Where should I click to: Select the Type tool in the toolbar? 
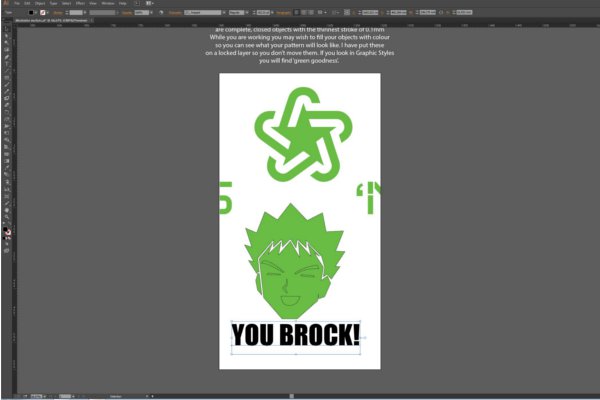[7, 64]
